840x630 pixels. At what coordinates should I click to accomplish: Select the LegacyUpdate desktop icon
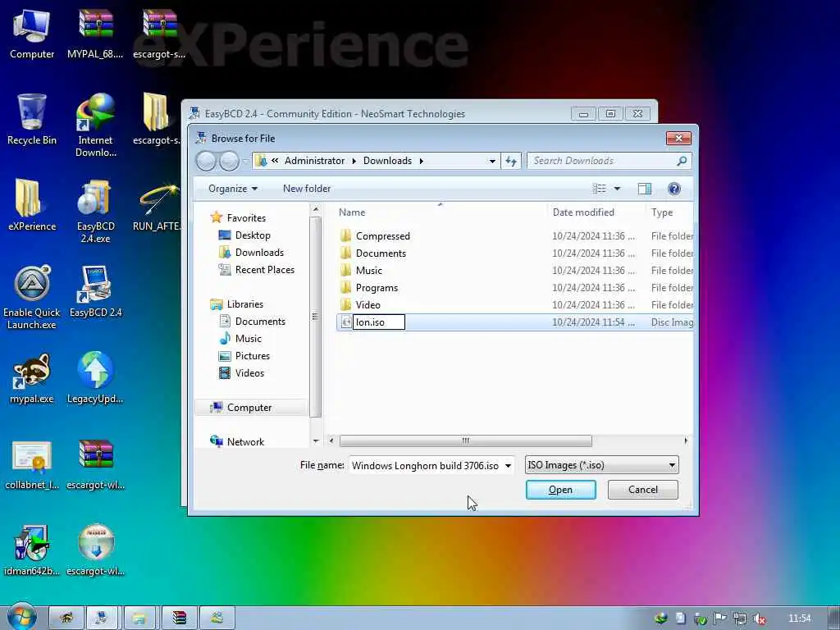pyautogui.click(x=95, y=378)
